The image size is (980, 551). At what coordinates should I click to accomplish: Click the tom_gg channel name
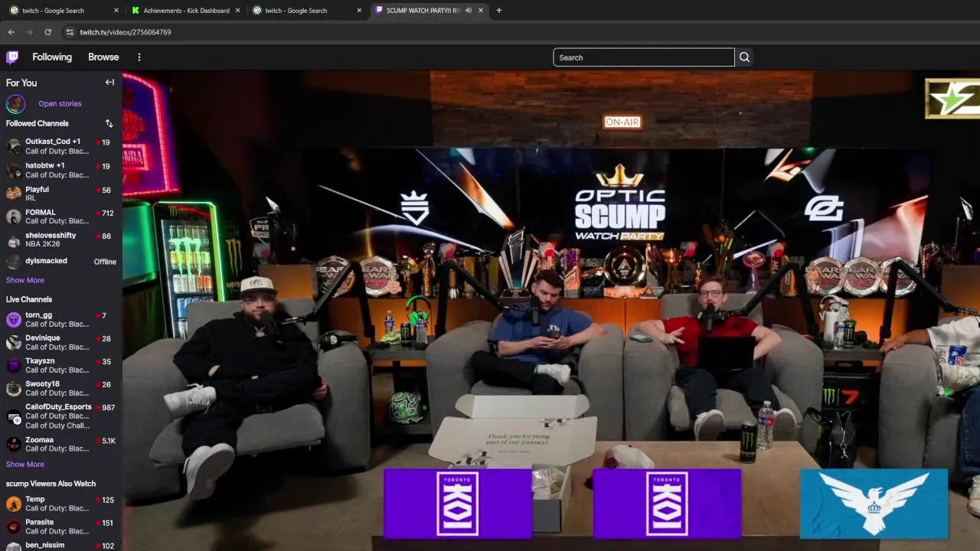click(38, 315)
